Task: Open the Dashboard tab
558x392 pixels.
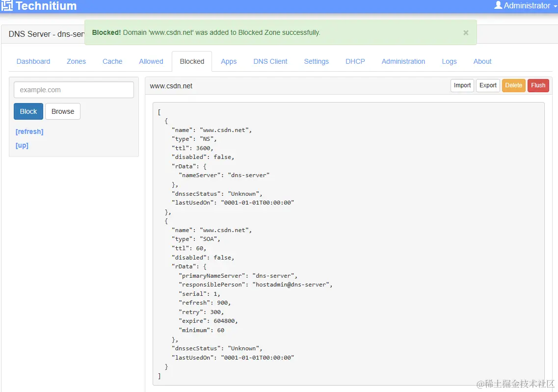Action: point(33,61)
